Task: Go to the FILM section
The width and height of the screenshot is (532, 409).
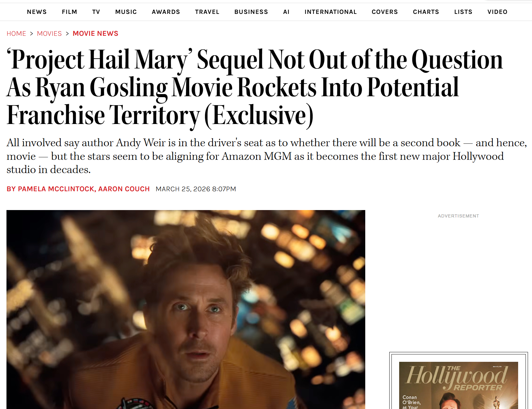Action: click(69, 12)
